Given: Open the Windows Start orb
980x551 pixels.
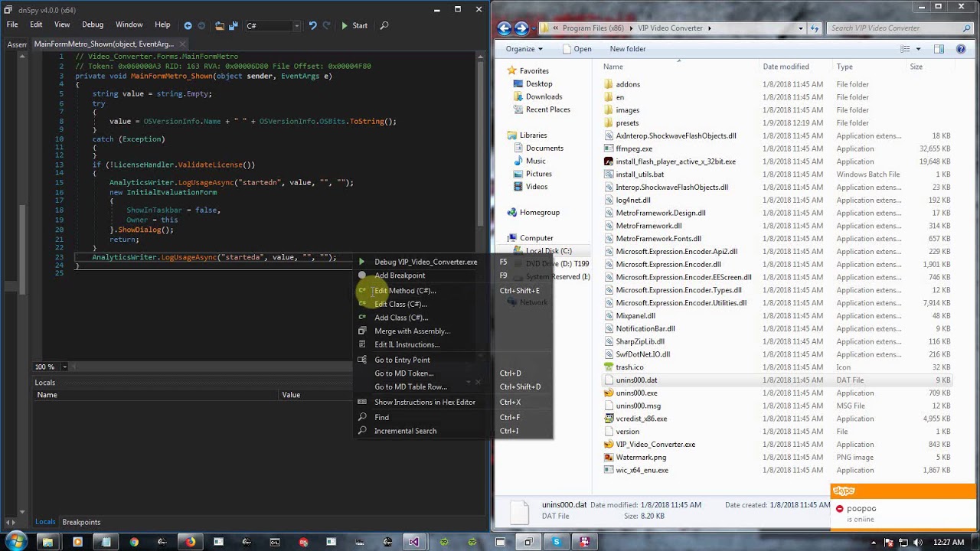Looking at the screenshot, I should (15, 542).
